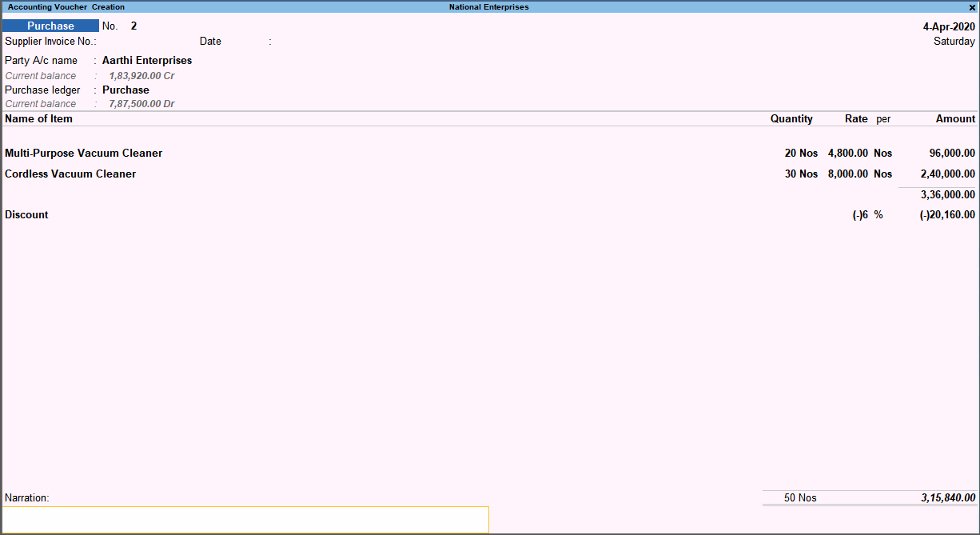Screen dimensions: 980x535
Task: Click the voucher total 3,15,840.00
Action: click(x=948, y=497)
